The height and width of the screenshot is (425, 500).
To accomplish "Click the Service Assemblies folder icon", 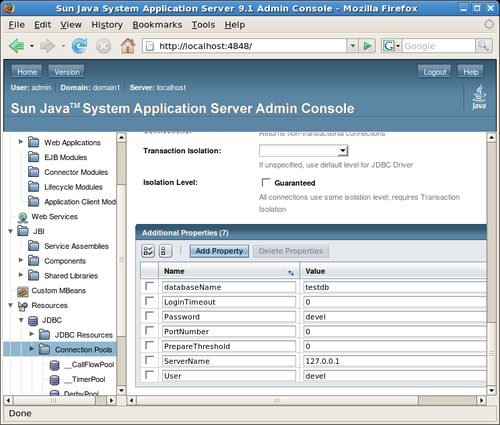I will (33, 246).
